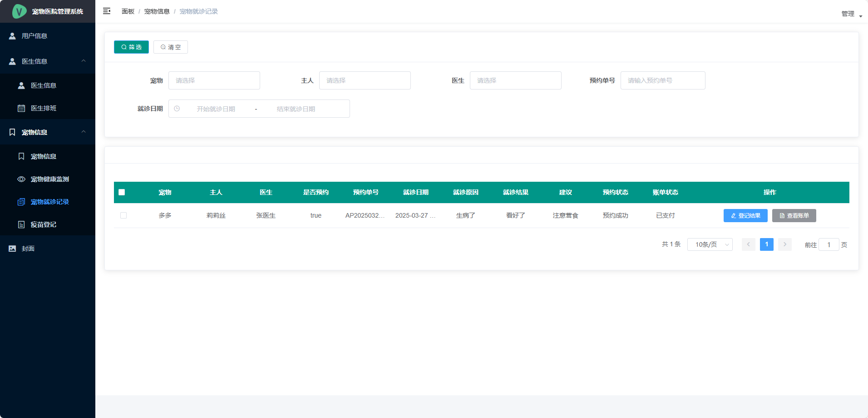Select the 宠物就诊记录 menu item
This screenshot has width=868, height=418.
click(x=48, y=202)
